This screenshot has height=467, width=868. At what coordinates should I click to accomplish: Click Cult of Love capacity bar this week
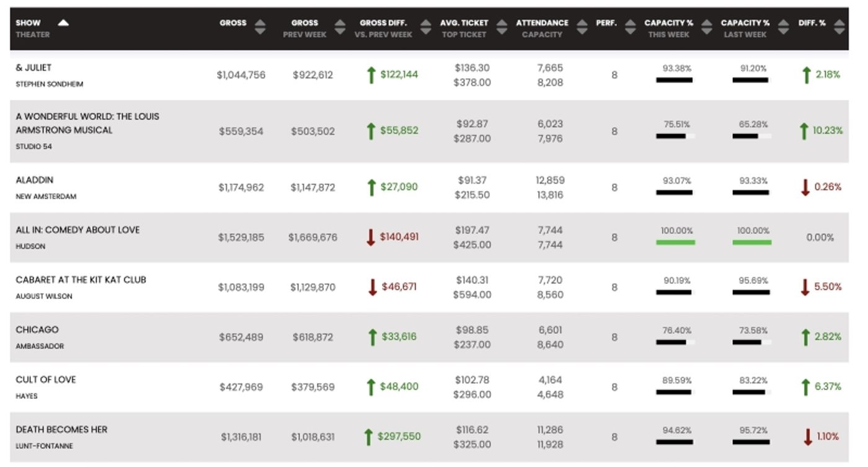(x=675, y=392)
